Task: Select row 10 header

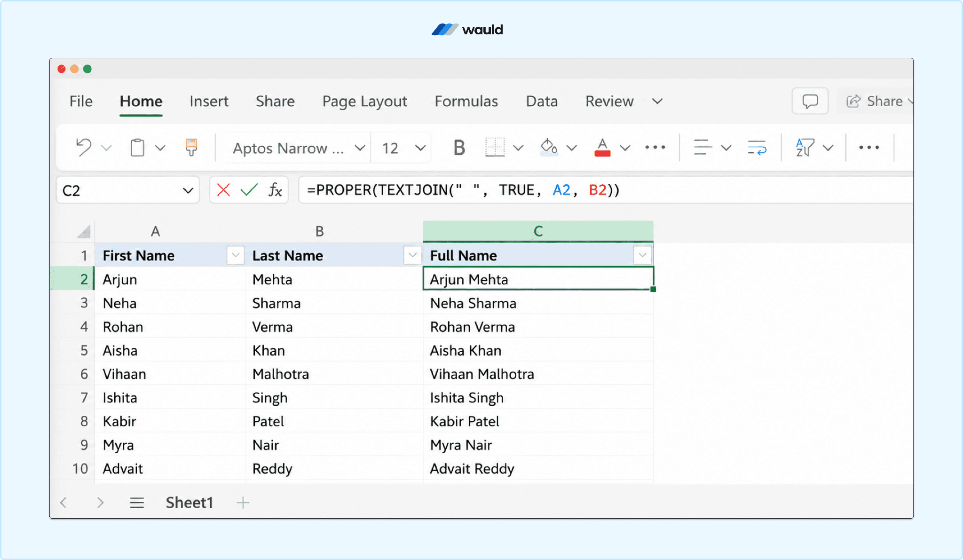Action: pyautogui.click(x=73, y=468)
